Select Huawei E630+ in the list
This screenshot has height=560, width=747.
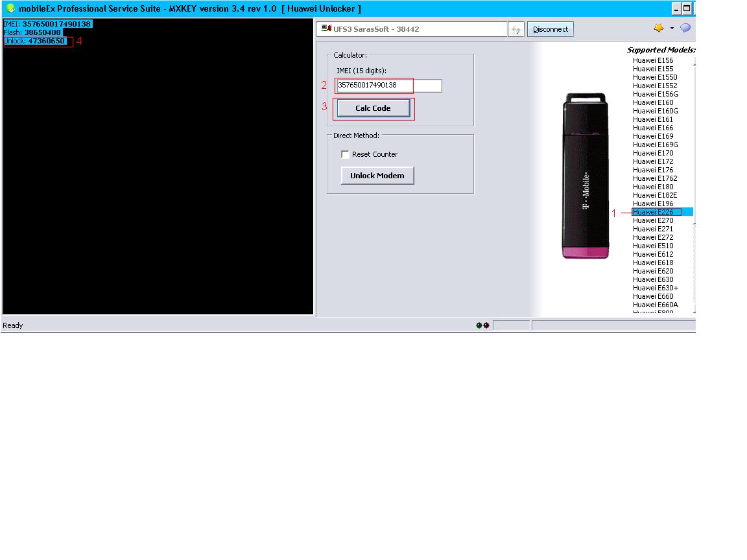click(x=655, y=288)
